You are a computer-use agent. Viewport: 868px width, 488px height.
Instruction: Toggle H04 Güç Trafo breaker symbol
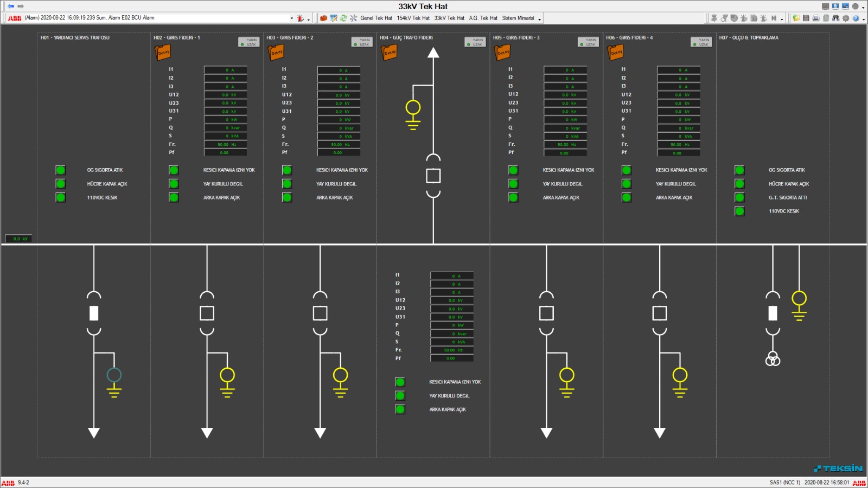433,176
